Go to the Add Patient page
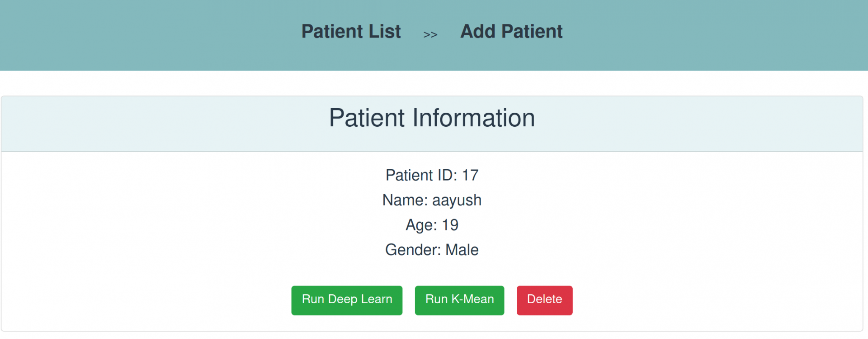Viewport: 868px width, 339px height. pyautogui.click(x=511, y=32)
